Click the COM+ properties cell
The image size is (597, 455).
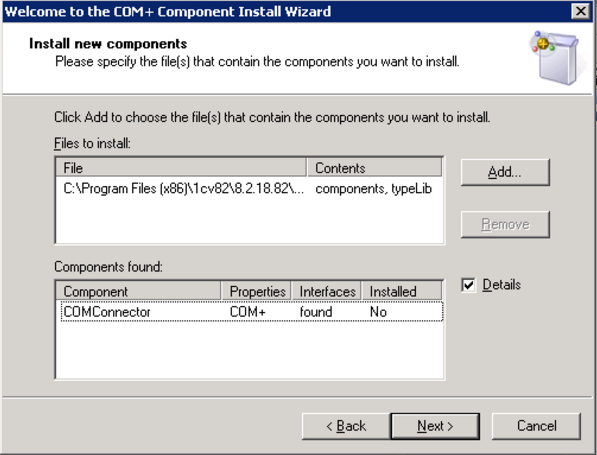(x=248, y=312)
